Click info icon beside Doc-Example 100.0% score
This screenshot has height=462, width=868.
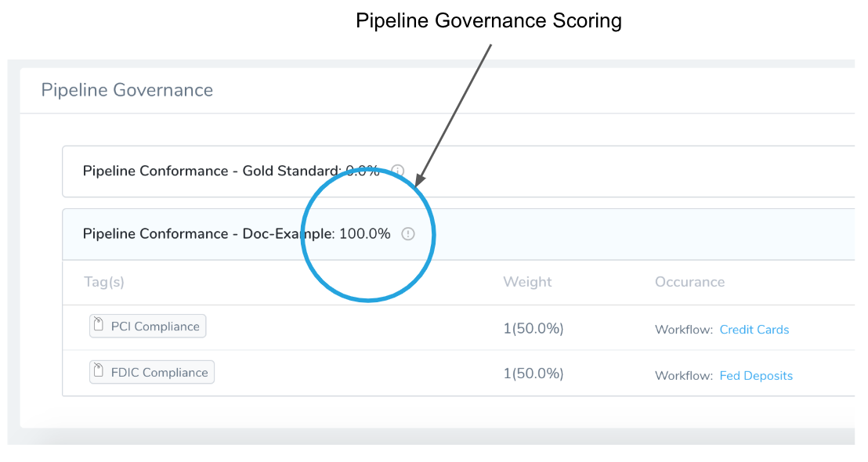408,234
